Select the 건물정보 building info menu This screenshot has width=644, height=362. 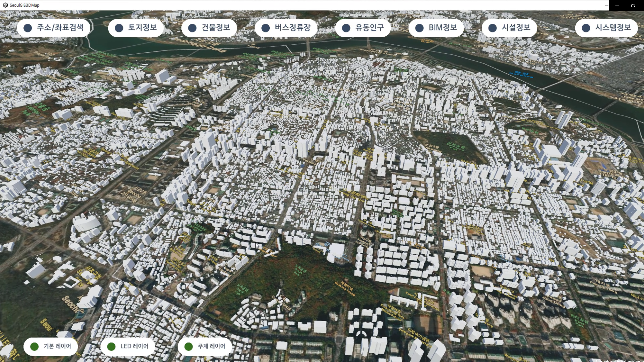tap(209, 28)
